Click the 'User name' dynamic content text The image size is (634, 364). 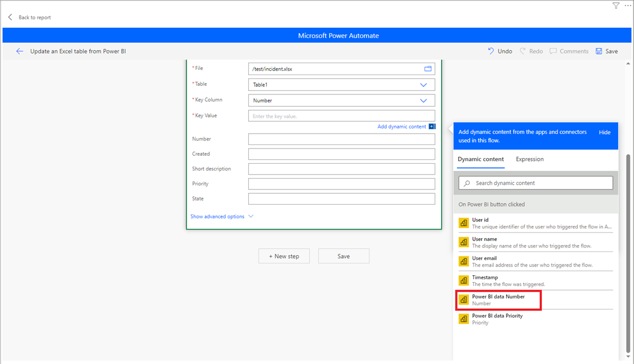pos(484,239)
